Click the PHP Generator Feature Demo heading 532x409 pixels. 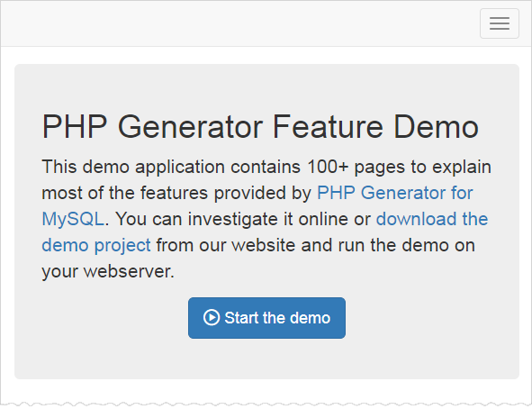click(x=260, y=127)
